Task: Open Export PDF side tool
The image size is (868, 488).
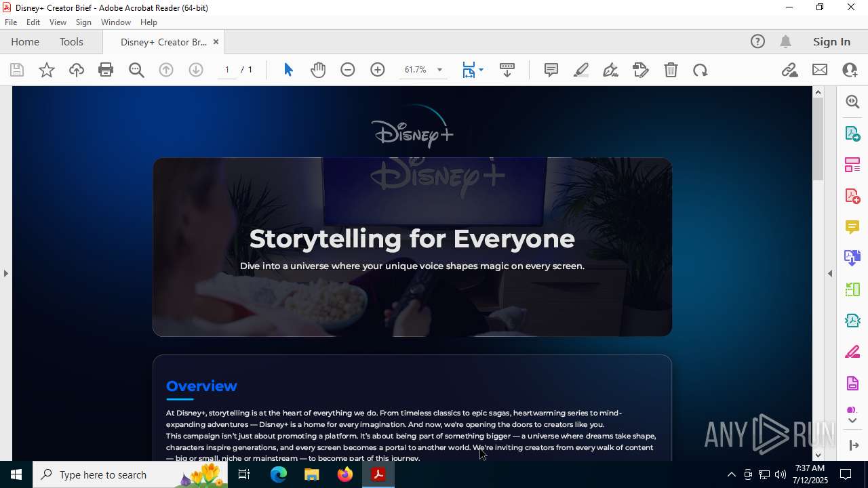Action: (x=852, y=133)
